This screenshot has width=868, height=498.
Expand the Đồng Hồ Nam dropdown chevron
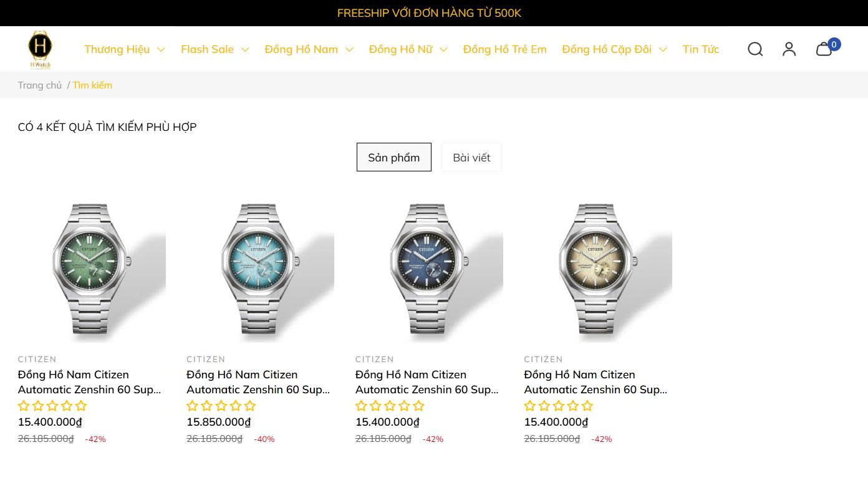point(349,50)
